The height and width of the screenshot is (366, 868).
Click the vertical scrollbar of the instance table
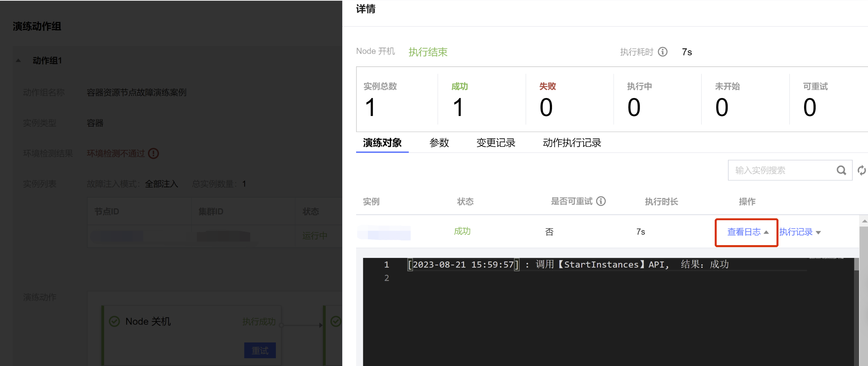pos(864,296)
